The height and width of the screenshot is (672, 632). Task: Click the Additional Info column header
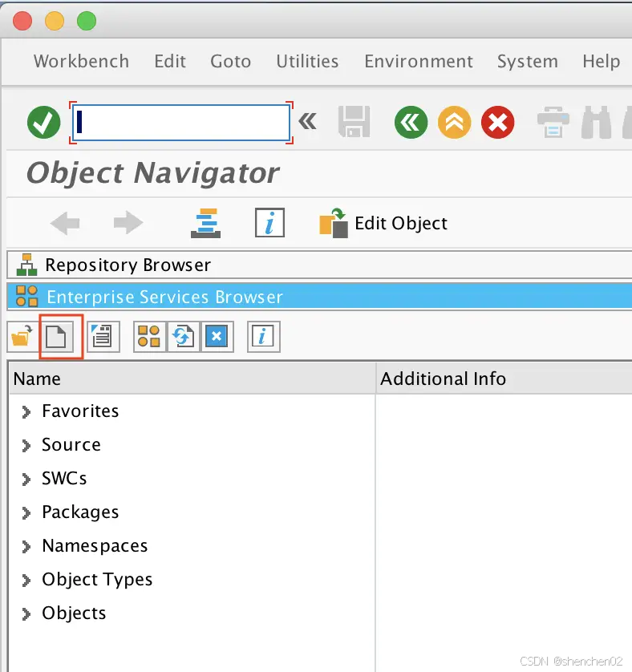(504, 379)
